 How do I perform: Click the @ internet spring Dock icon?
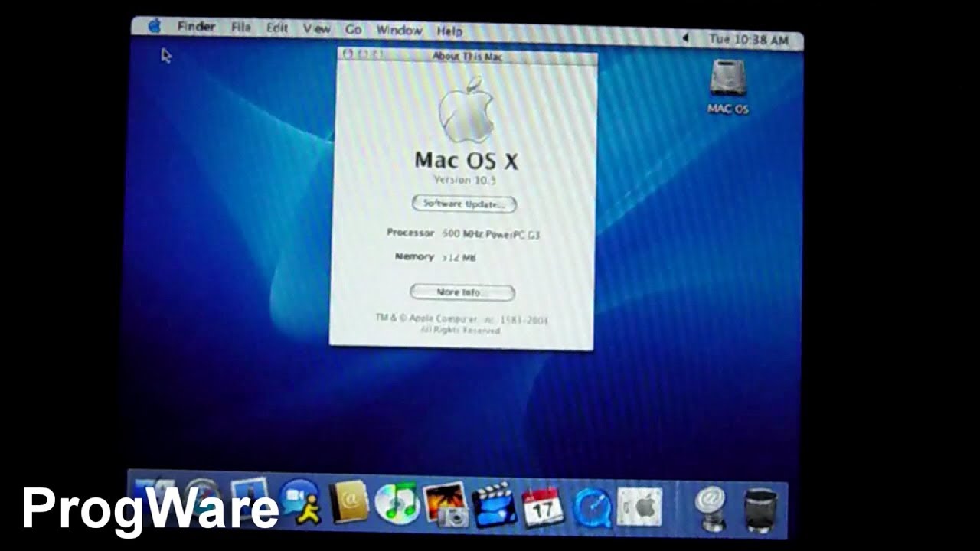pos(710,507)
